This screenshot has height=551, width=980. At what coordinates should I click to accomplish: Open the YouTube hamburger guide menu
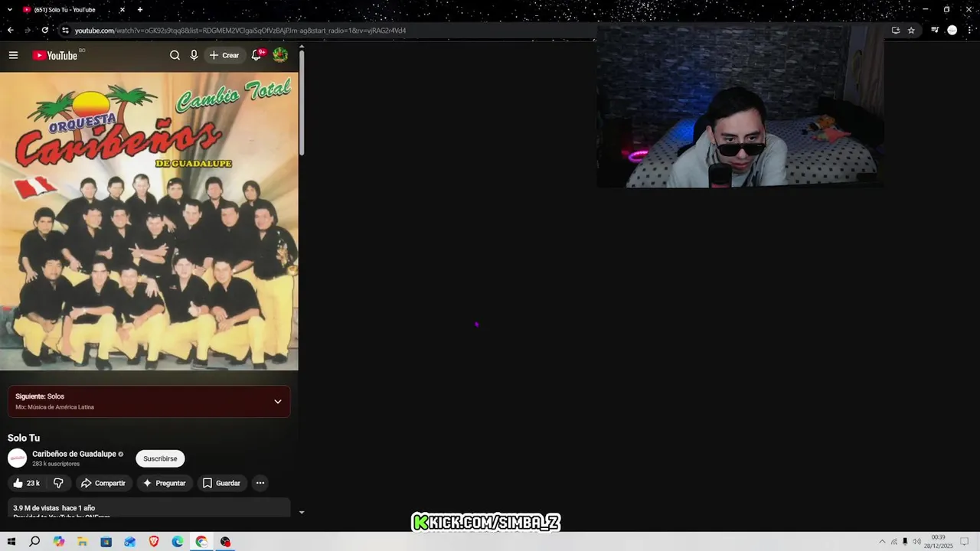13,55
